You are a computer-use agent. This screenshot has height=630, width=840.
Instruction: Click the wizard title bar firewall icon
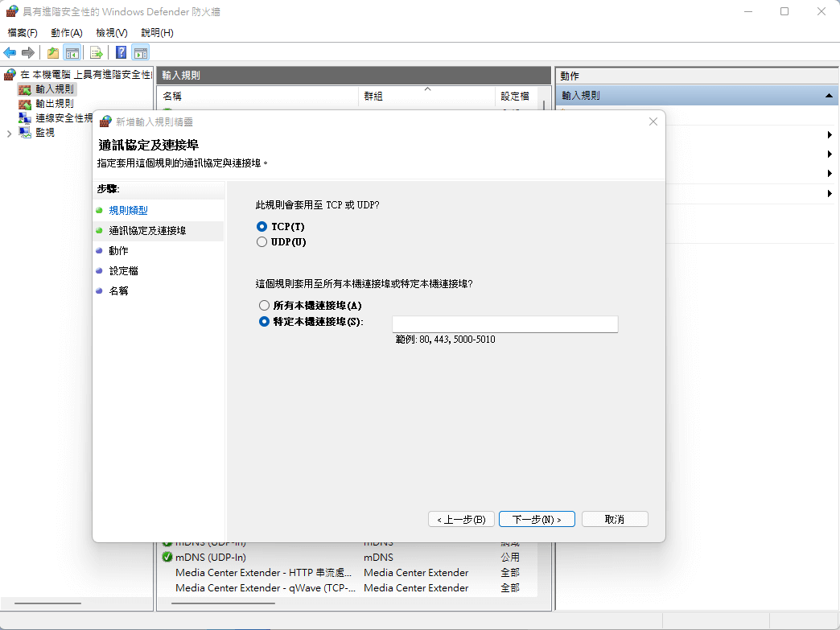pos(106,121)
